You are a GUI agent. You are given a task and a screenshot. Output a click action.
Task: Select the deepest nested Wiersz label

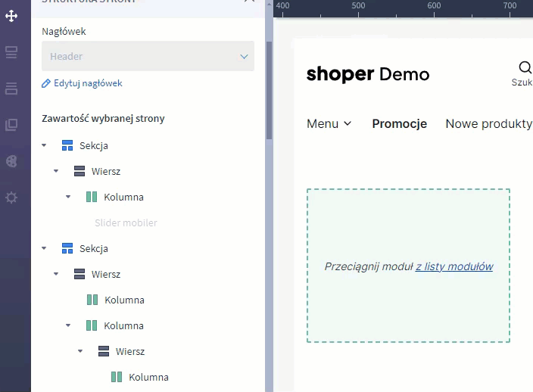click(x=130, y=351)
